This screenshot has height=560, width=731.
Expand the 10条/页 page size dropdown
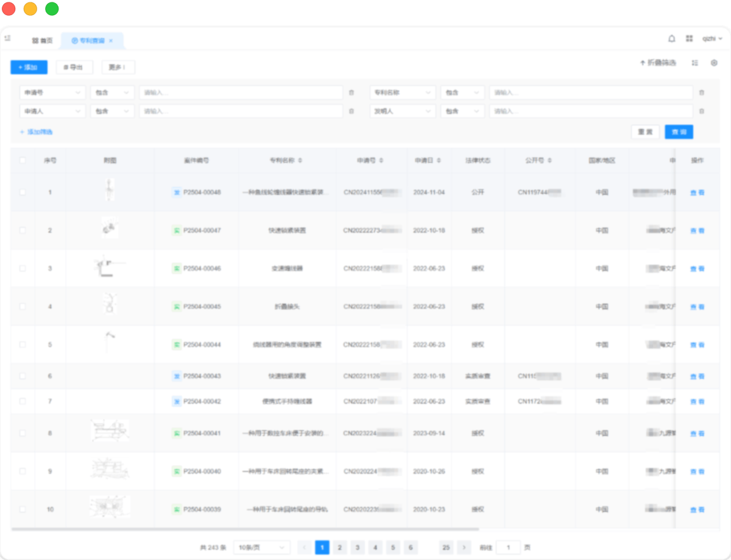click(x=261, y=547)
